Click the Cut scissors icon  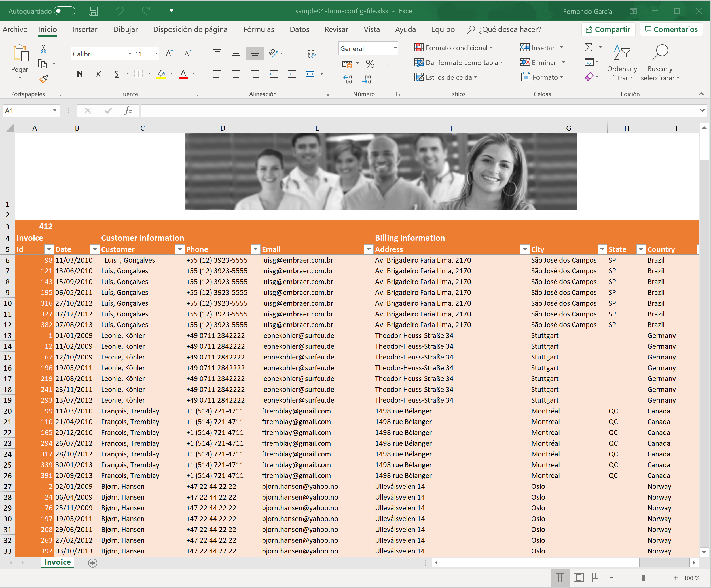click(43, 48)
